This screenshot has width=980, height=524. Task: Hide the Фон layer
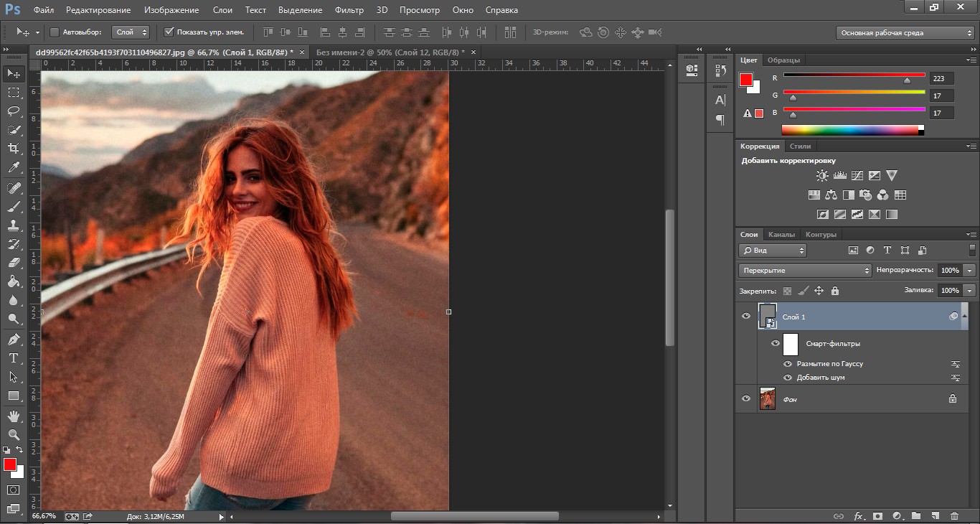746,399
